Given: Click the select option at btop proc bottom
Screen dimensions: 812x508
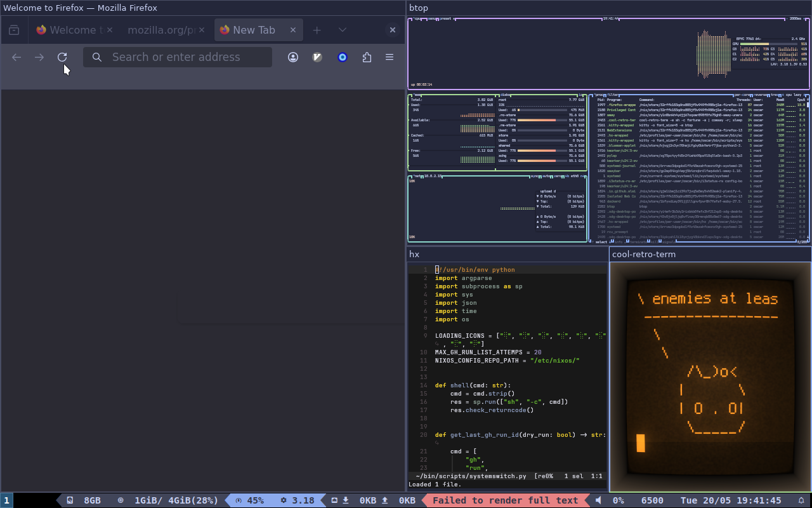Looking at the screenshot, I should (x=602, y=242).
